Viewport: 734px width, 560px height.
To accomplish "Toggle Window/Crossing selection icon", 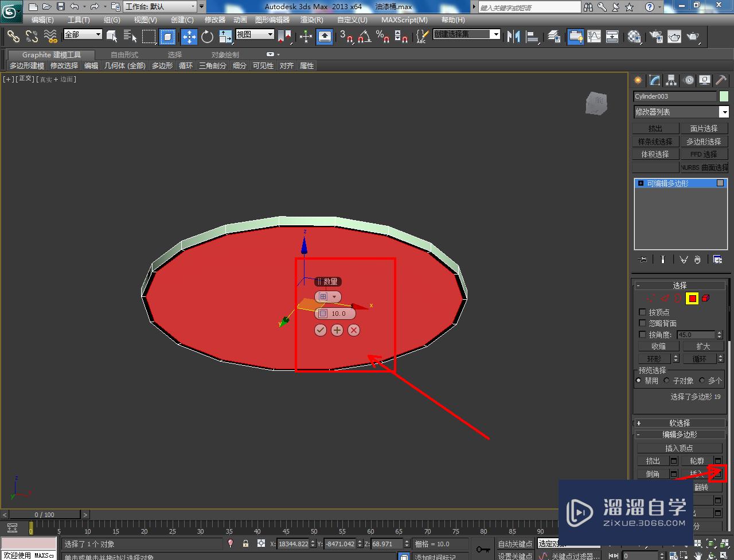I will pos(167,36).
